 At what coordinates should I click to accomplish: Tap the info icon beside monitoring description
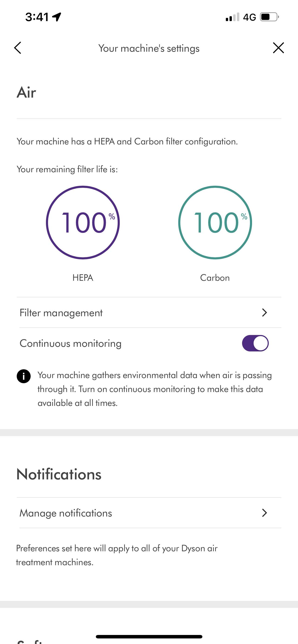click(24, 376)
